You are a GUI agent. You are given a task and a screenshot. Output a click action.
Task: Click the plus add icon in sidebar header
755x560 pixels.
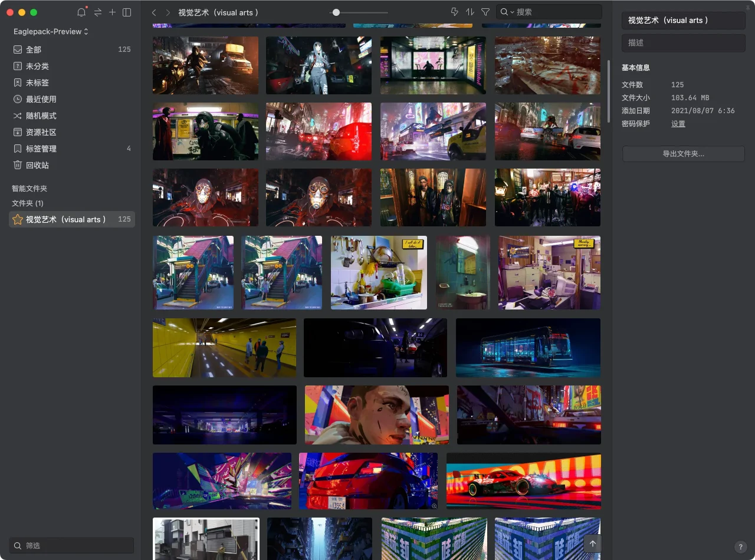point(112,12)
